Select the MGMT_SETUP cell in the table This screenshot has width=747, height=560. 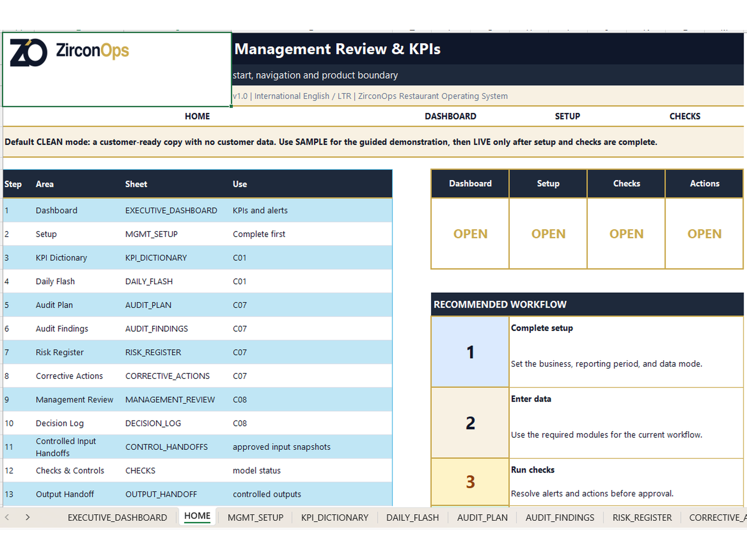click(x=177, y=234)
